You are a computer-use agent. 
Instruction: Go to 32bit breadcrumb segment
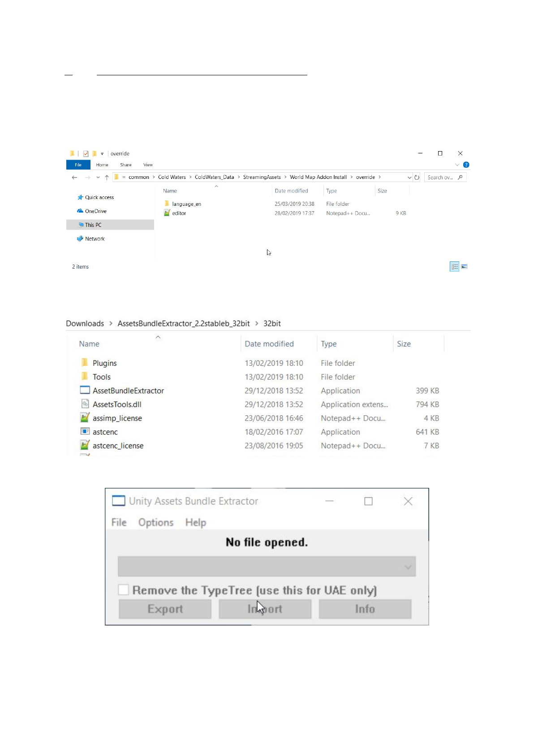coord(272,323)
